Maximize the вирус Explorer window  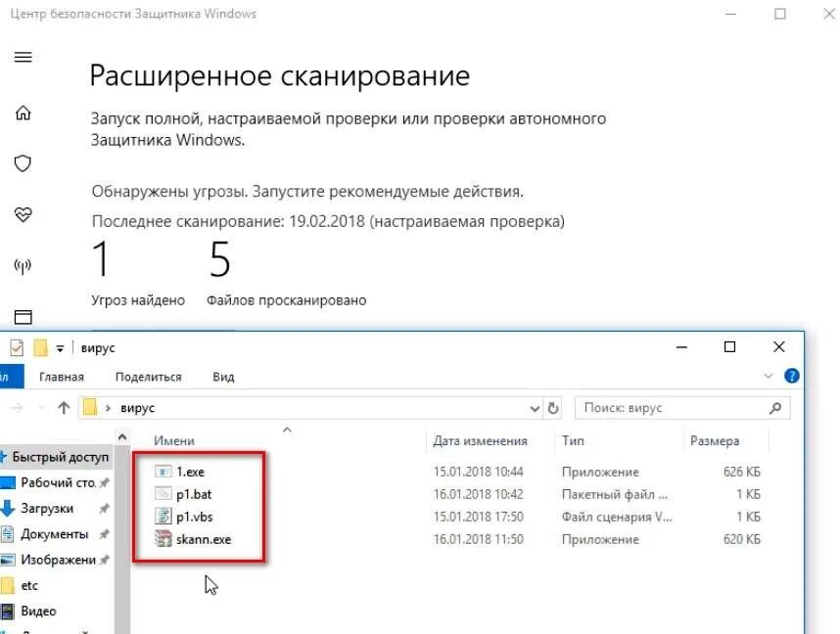[x=729, y=347]
